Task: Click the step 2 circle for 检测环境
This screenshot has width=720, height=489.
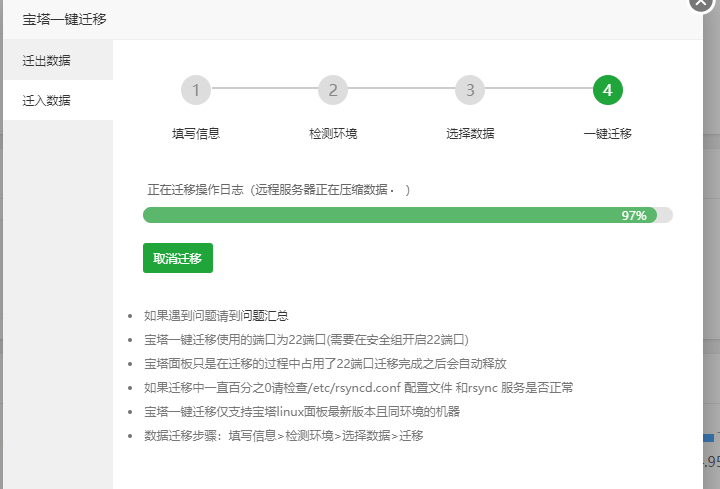Action: coord(333,90)
